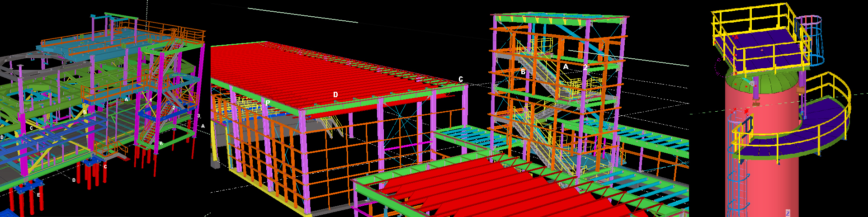Image resolution: width=868 pixels, height=217 pixels.
Task: Click grid label D on the red roof
Action: pyautogui.click(x=335, y=94)
